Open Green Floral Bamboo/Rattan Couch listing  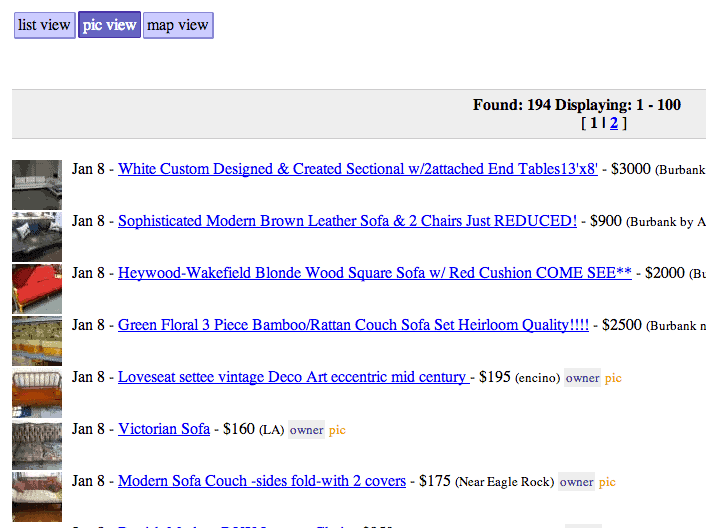pos(353,325)
